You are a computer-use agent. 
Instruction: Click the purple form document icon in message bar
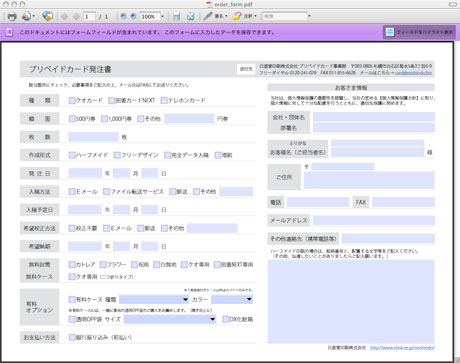click(x=9, y=32)
